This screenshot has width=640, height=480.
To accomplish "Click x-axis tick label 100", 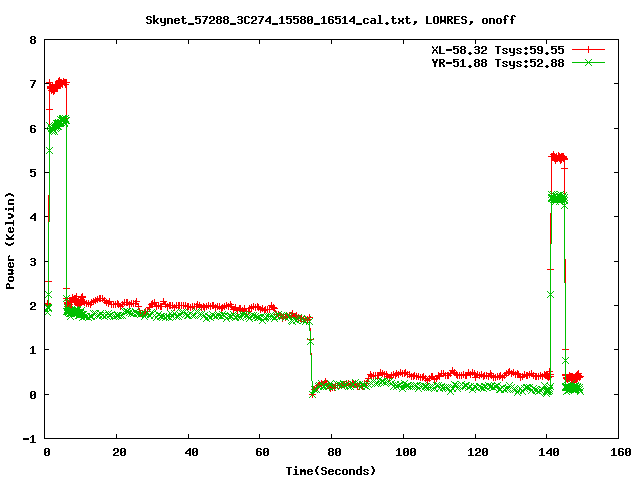I will point(406,452).
